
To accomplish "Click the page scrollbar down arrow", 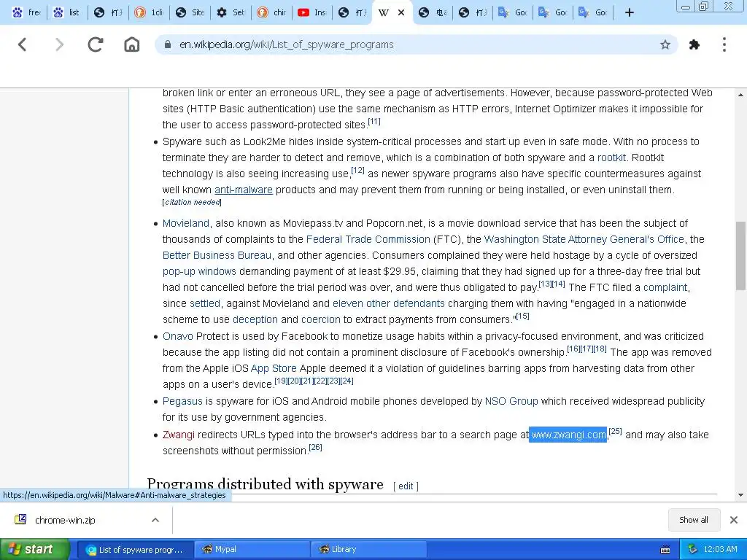I will click(x=741, y=495).
